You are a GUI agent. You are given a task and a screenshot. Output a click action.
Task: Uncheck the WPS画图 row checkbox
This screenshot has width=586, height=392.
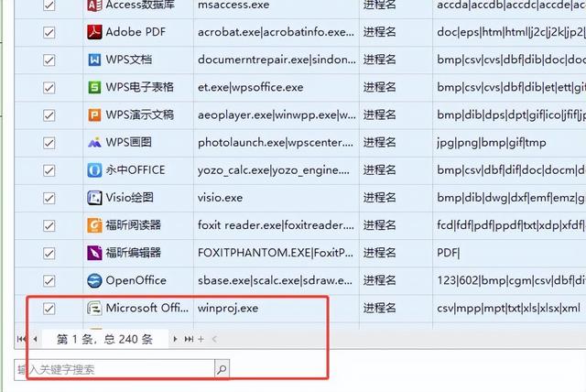tap(49, 143)
